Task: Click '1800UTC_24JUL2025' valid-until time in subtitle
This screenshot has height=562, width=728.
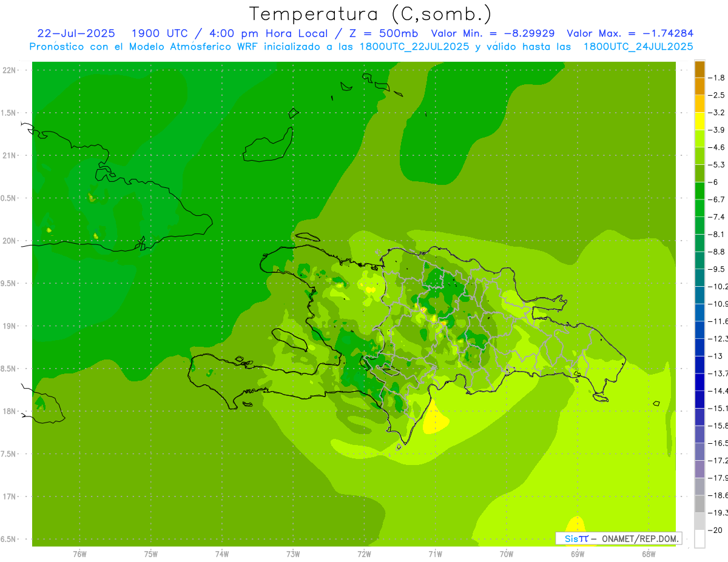Action: point(638,46)
